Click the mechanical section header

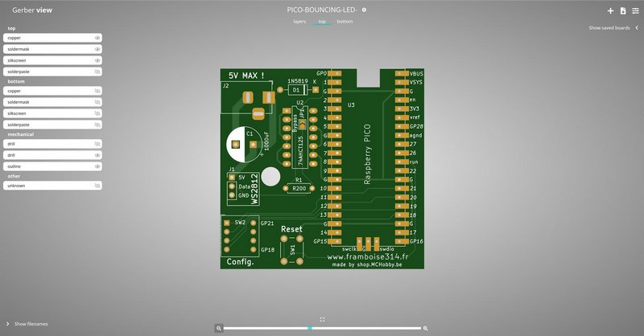(x=21, y=134)
